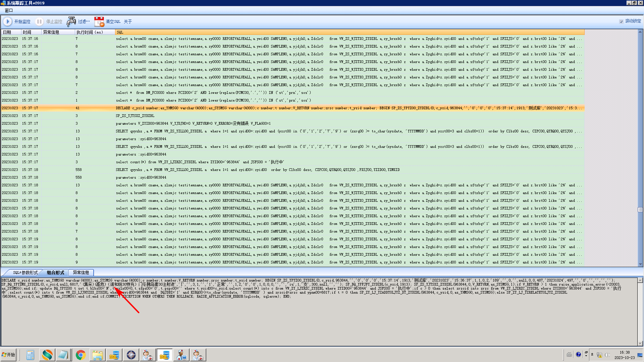Viewport: 644px width, 362px height.
Task: Switch to the SQL+参数形式 tab
Action: tap(25, 273)
